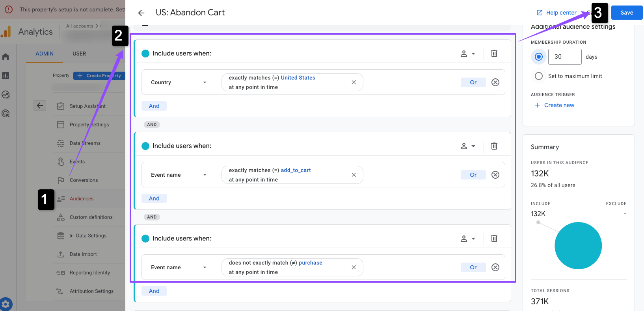Click back arrow button in property column

tap(40, 106)
